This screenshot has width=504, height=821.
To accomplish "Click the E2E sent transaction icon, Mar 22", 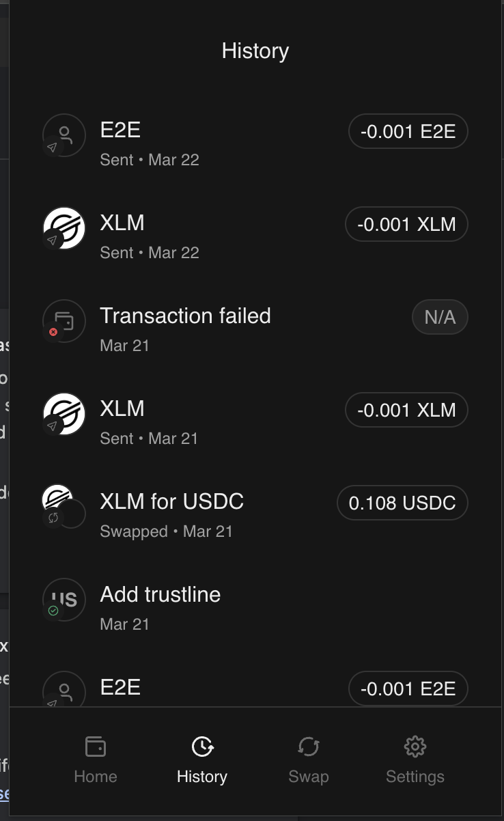I will [64, 135].
